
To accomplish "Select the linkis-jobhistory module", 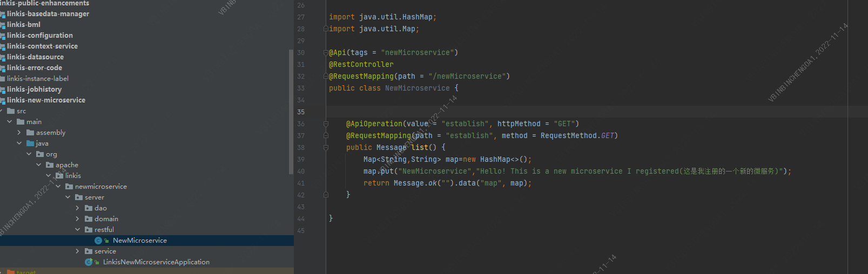I will coord(34,90).
